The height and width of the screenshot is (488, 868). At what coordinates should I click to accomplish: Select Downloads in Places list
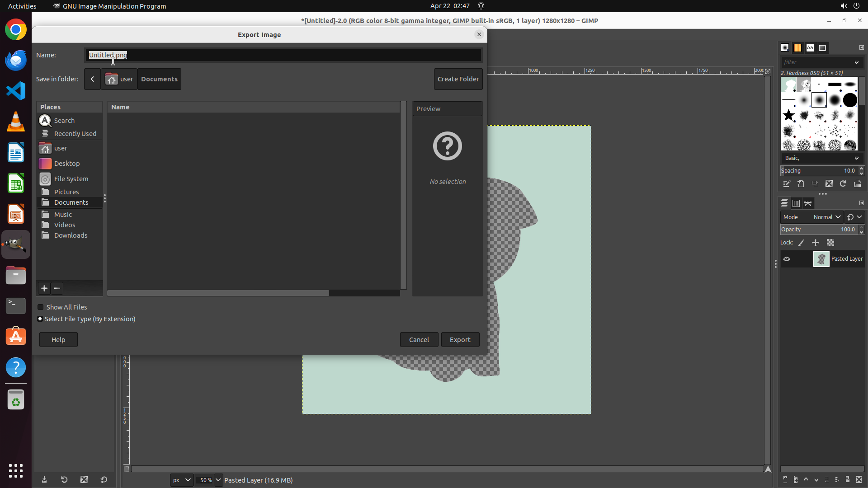71,235
